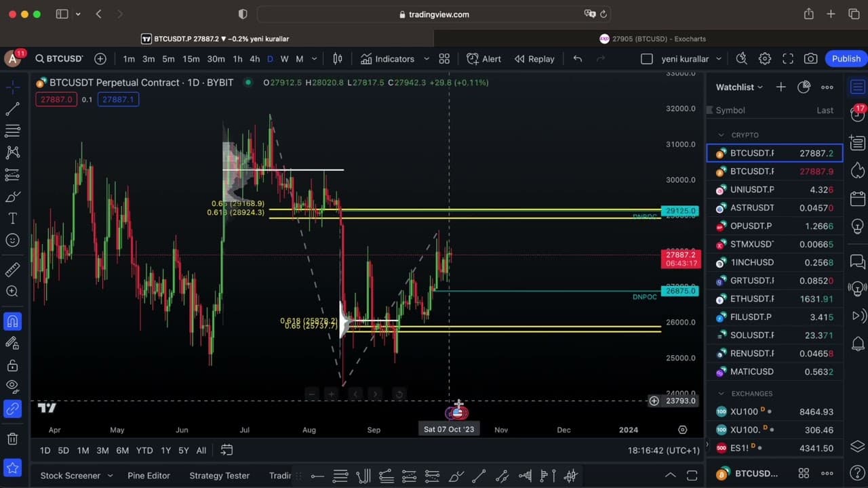Open the interval dropdown arrow after M
This screenshot has width=868, height=488.
pos(314,59)
